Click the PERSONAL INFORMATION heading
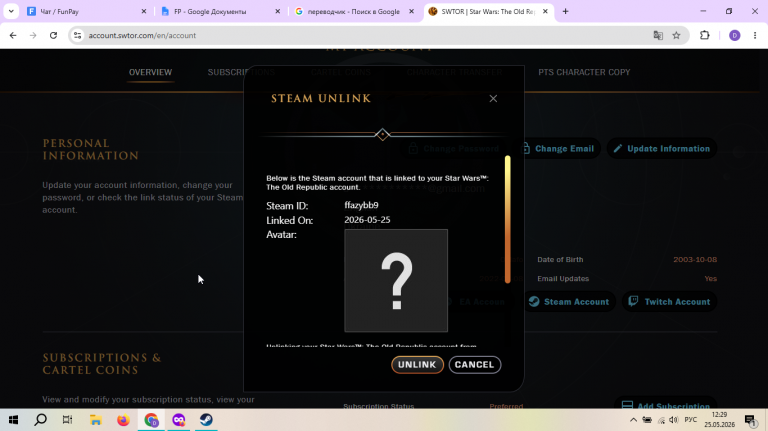This screenshot has width=768, height=431. pyautogui.click(x=91, y=149)
